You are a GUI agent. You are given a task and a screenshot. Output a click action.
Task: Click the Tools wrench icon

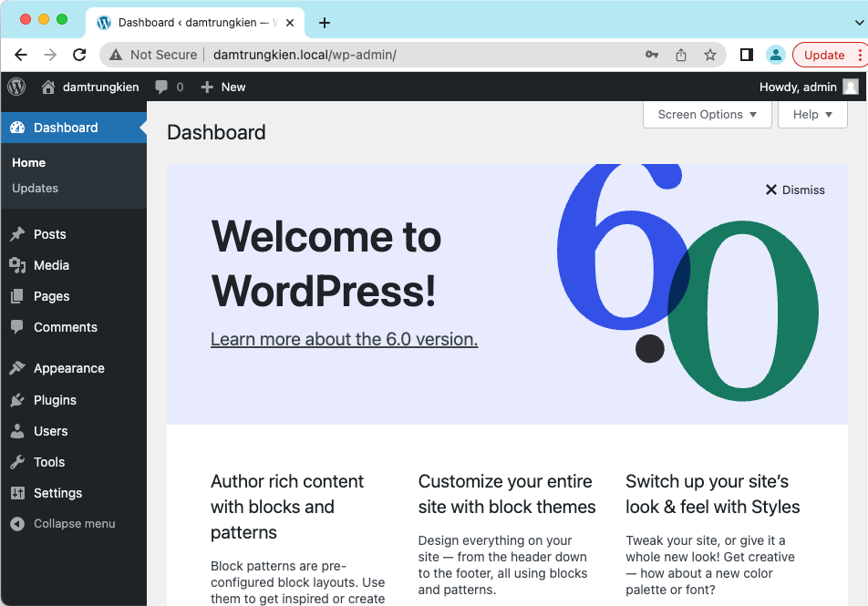[17, 461]
